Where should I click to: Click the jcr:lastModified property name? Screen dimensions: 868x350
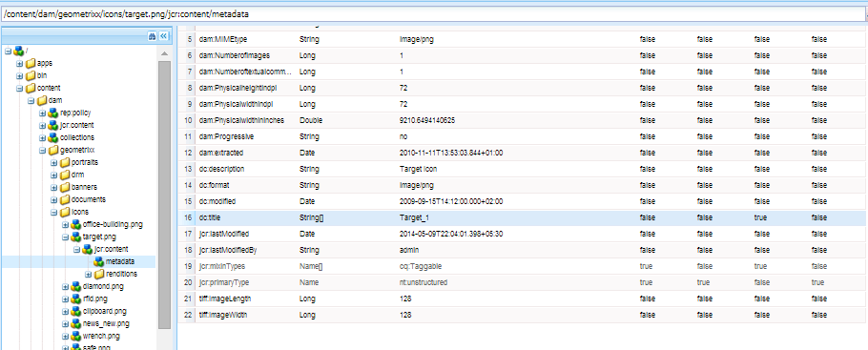[x=223, y=234]
